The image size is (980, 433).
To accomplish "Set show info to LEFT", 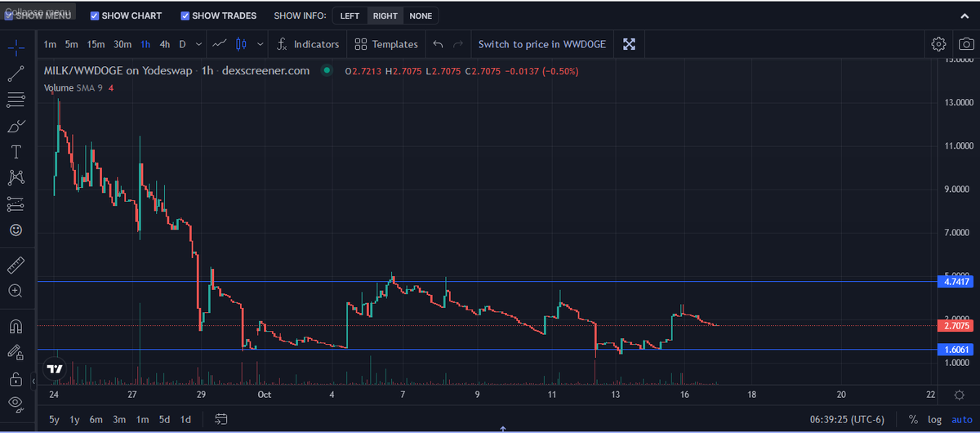I will click(x=350, y=16).
